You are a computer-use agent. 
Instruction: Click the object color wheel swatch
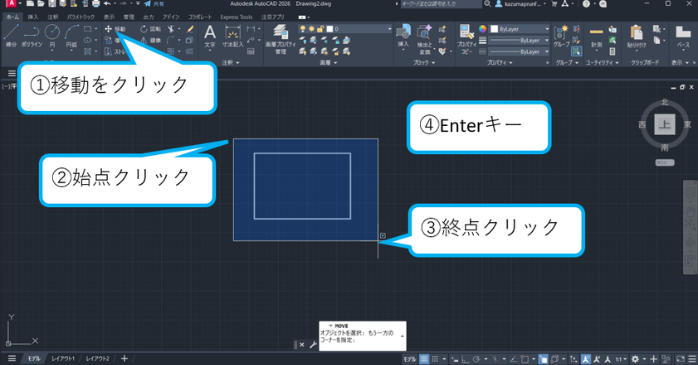pos(483,29)
